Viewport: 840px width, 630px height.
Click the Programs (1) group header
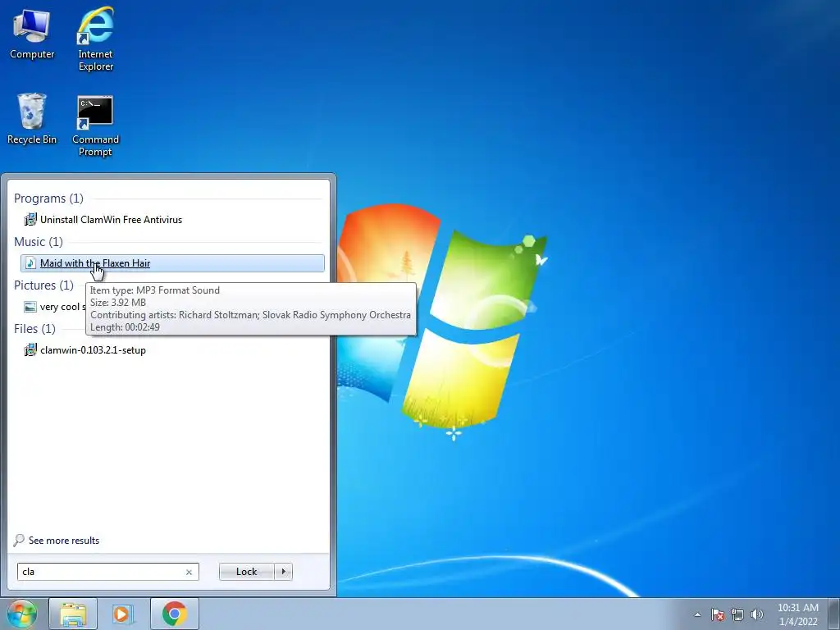click(48, 199)
